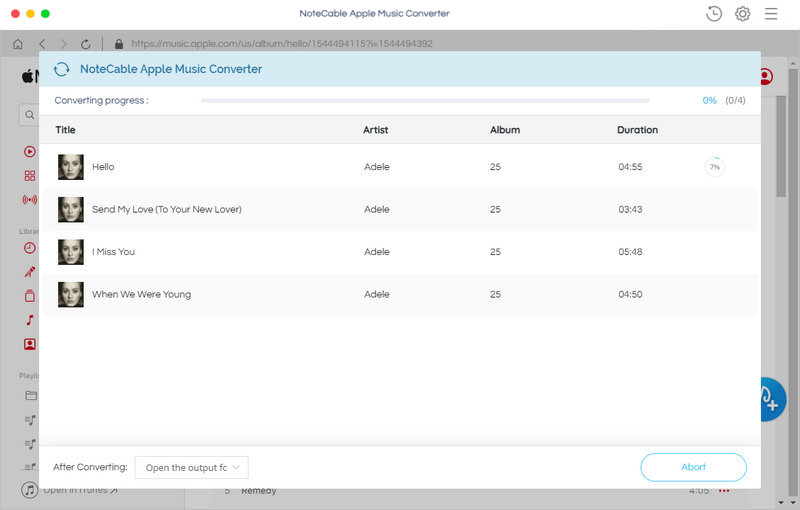Screen dimensions: 800x510
Task: Click the converter sync icon in dialog header
Action: pyautogui.click(x=62, y=69)
